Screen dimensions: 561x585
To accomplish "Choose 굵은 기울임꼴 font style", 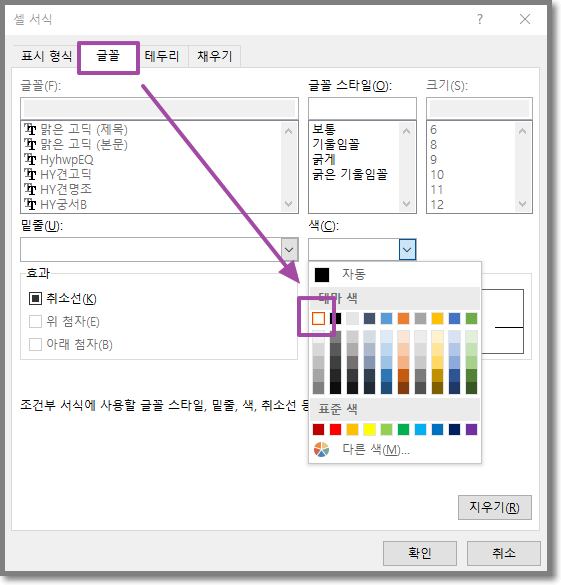I will (350, 175).
